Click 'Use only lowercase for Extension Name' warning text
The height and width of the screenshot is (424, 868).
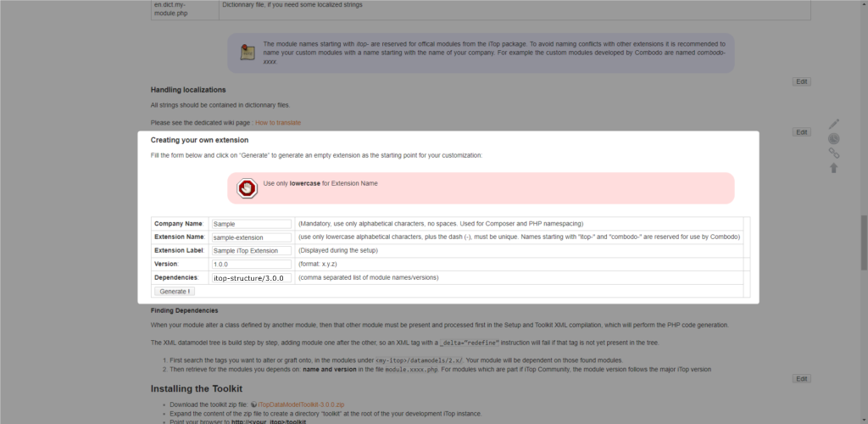(x=320, y=183)
